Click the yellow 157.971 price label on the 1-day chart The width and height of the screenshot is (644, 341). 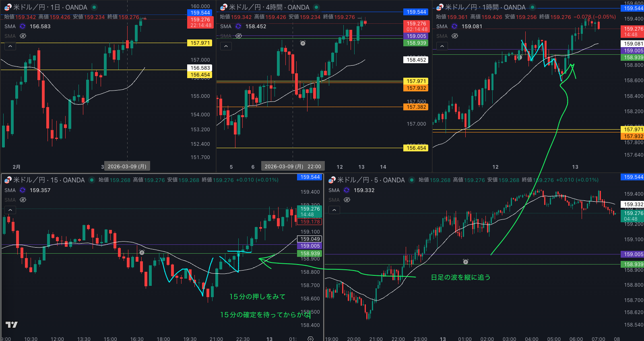pyautogui.click(x=200, y=43)
